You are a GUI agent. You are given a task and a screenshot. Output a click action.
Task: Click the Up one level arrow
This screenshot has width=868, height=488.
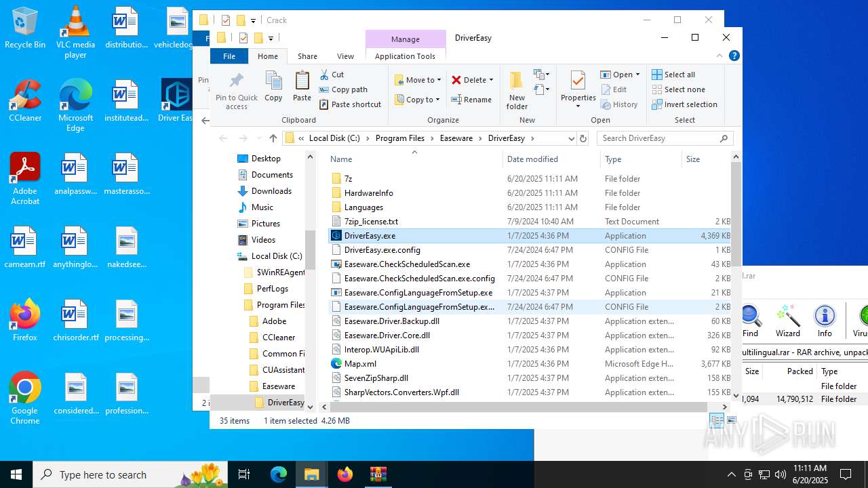click(x=273, y=138)
